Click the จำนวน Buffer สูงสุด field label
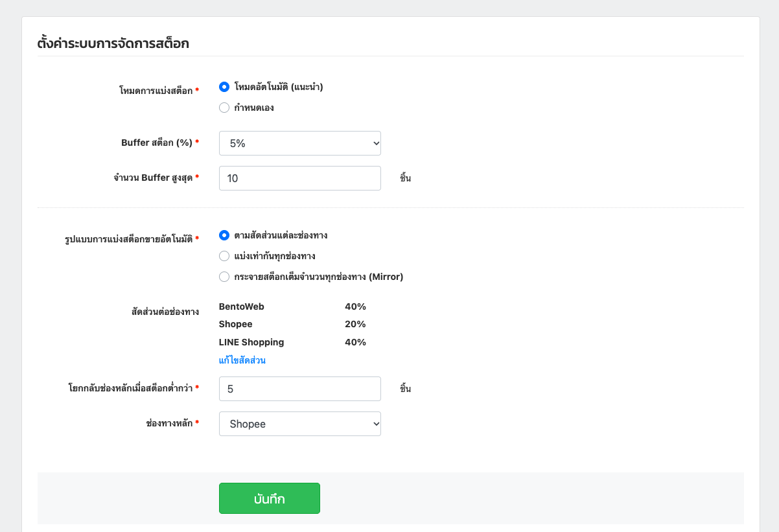779x532 pixels. coord(156,178)
